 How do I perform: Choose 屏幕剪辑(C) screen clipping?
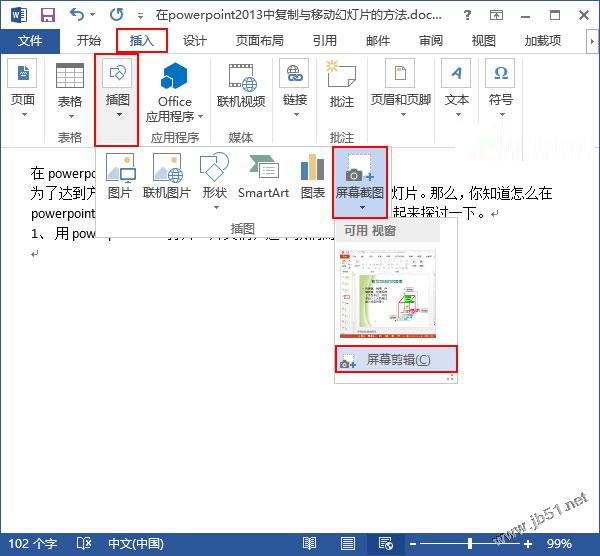click(396, 359)
